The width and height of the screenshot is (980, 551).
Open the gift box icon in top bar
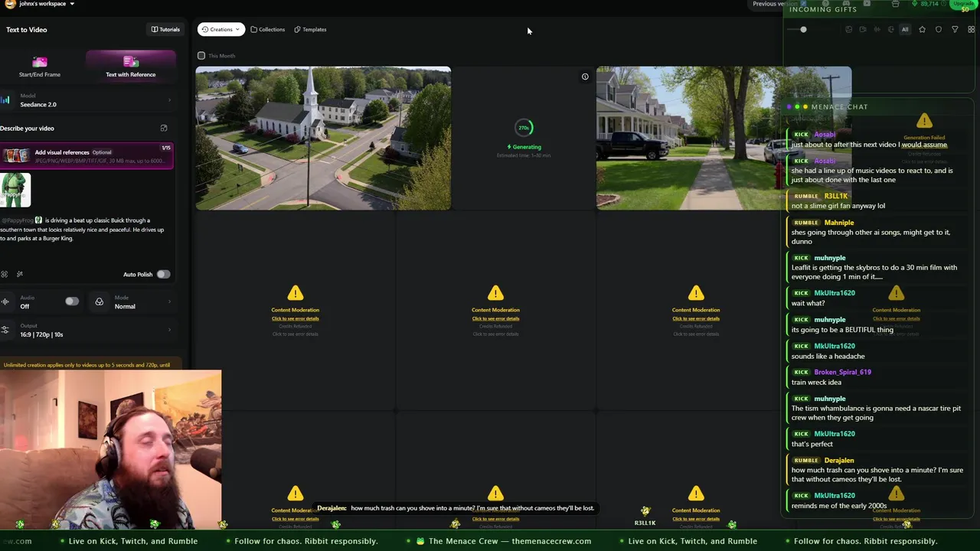tap(896, 4)
